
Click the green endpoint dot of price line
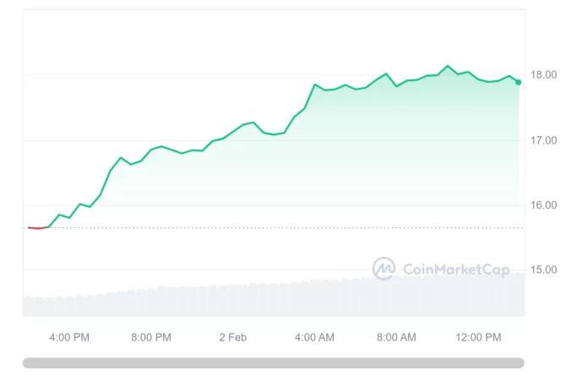click(518, 82)
